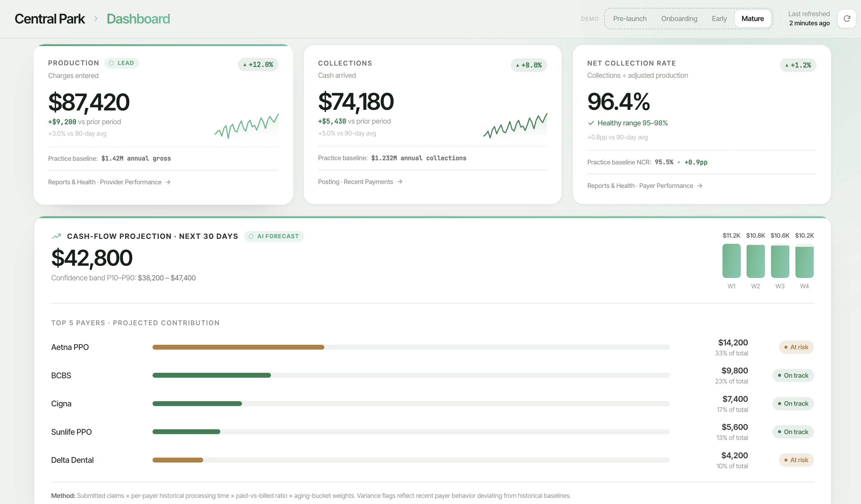
Task: Click the cash-flow trend arrow icon
Action: coord(56,236)
